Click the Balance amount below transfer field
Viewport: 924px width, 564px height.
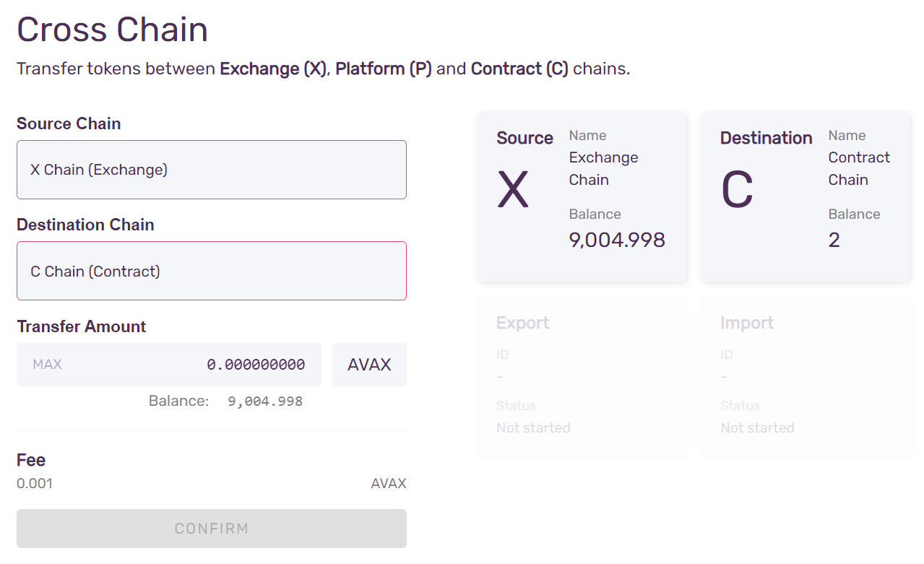click(265, 402)
